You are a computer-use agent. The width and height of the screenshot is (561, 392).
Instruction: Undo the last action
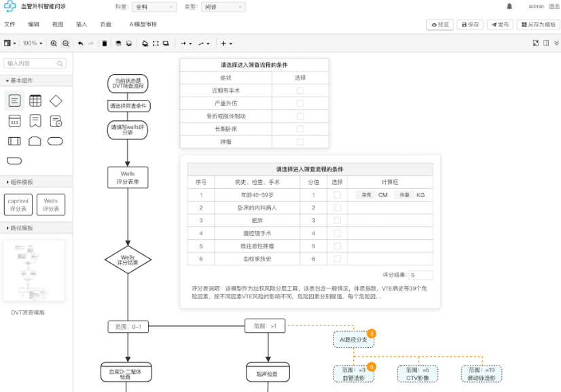coord(81,43)
